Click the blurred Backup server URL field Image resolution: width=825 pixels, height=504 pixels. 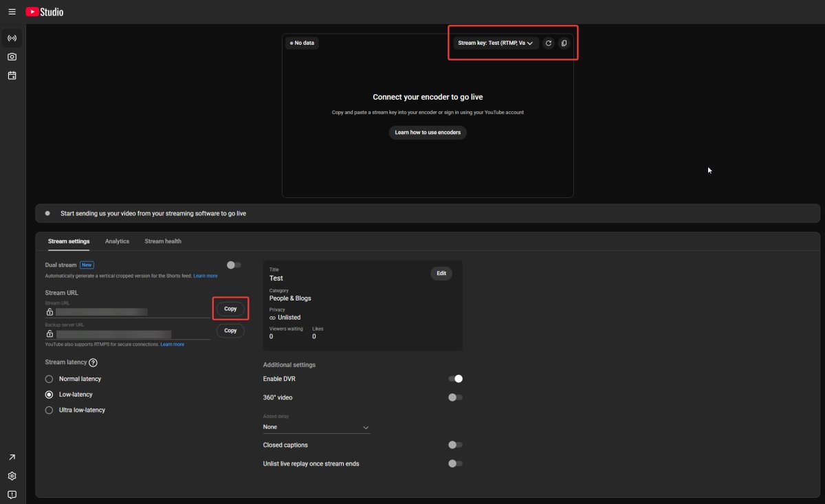click(x=113, y=334)
